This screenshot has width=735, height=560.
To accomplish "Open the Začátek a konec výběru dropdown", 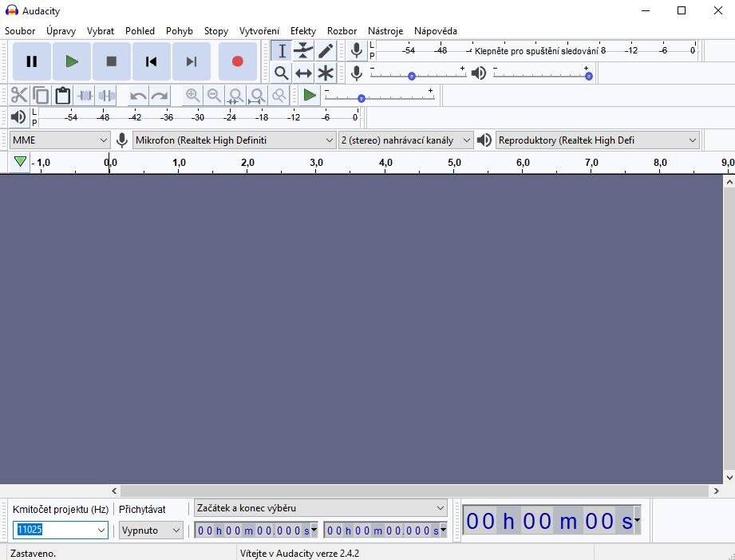I will pyautogui.click(x=321, y=508).
